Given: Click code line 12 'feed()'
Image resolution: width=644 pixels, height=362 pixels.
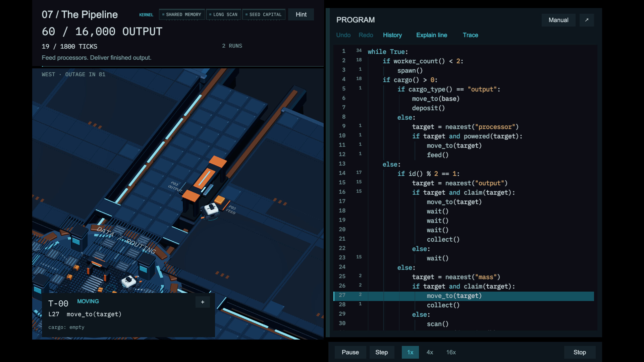Looking at the screenshot, I should coord(437,155).
